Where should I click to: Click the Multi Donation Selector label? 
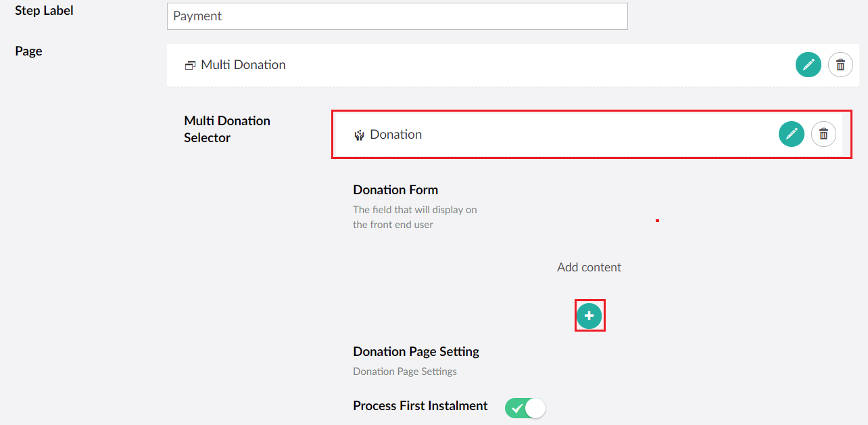(x=226, y=129)
